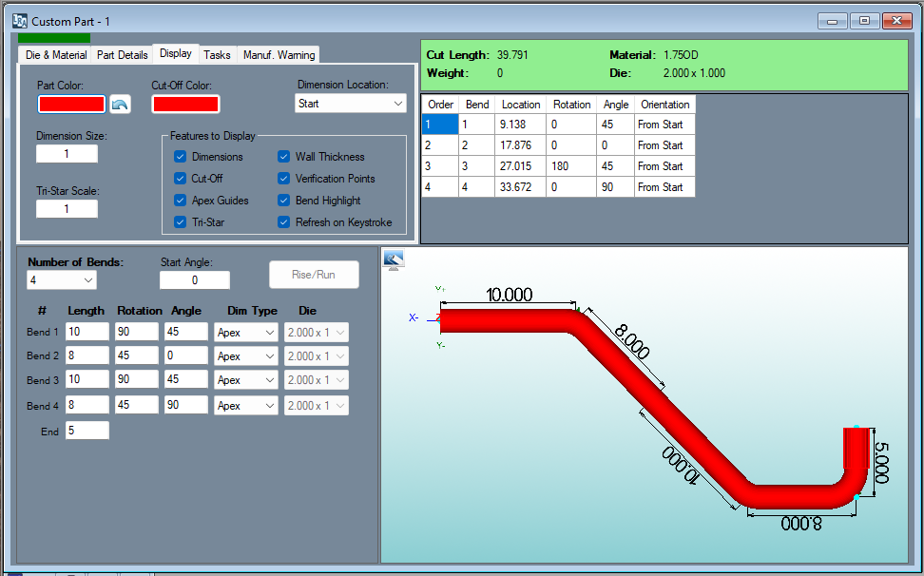Click the Order column header
Viewport: 924px width, 576px height.
pos(440,105)
